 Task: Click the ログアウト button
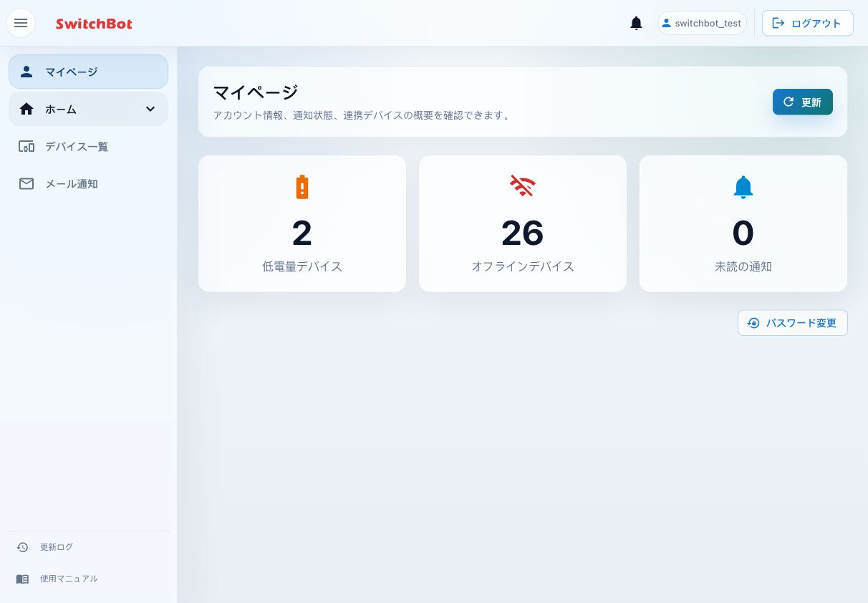pos(807,23)
